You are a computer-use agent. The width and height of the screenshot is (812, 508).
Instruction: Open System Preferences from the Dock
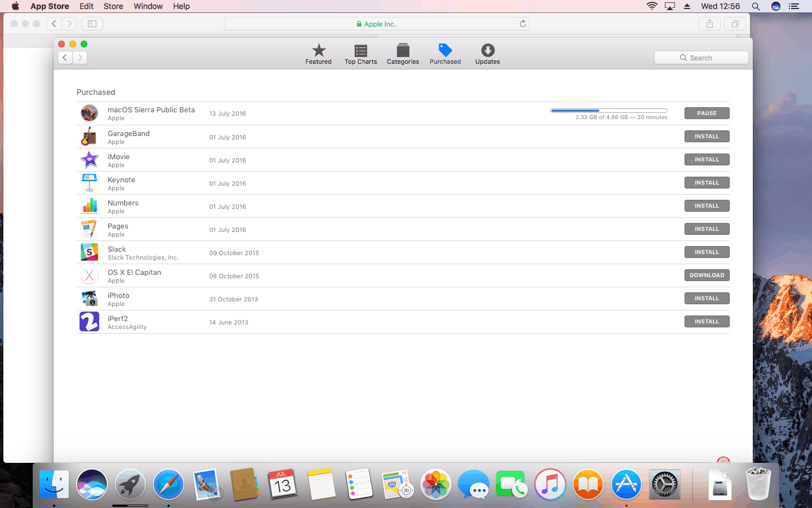click(665, 485)
